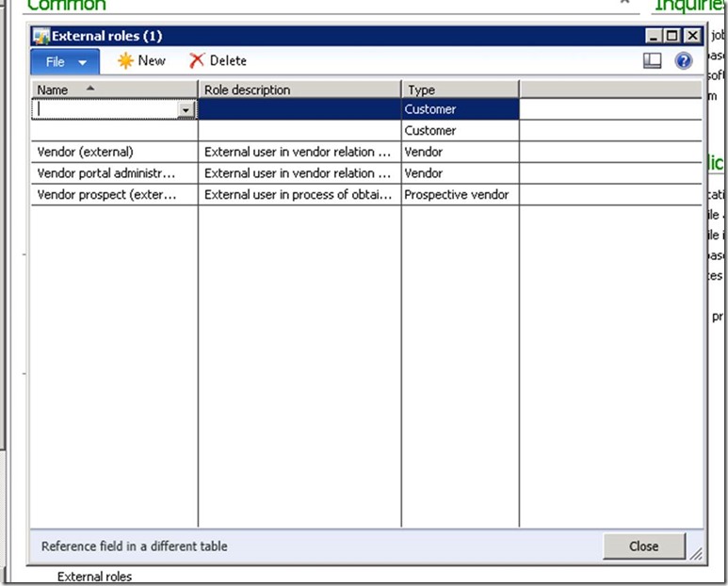Click the External roles window title icon

coord(40,36)
